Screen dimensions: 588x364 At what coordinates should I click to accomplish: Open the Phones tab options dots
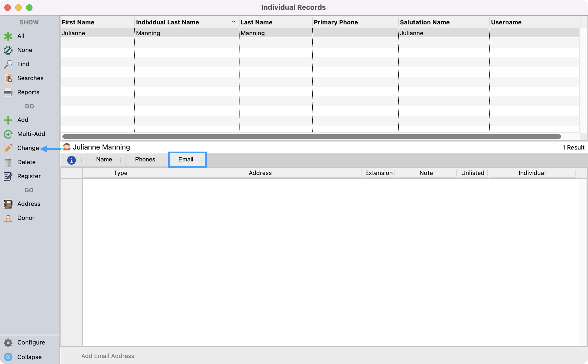[x=164, y=160]
